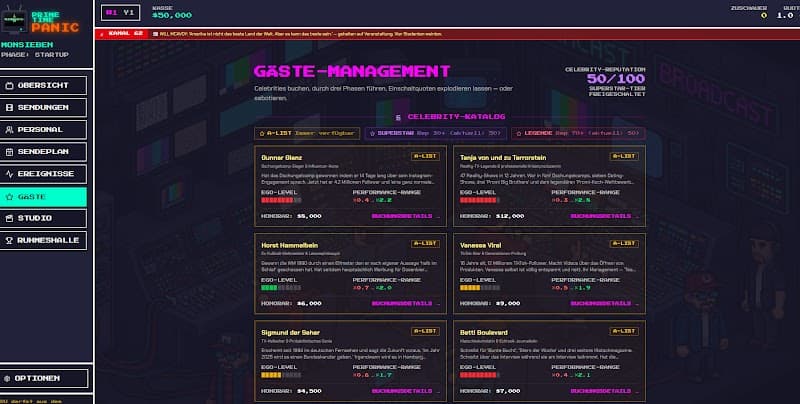800x404 pixels.
Task: Click the Ruhmeshalle trophy icon
Action: pyautogui.click(x=9, y=240)
